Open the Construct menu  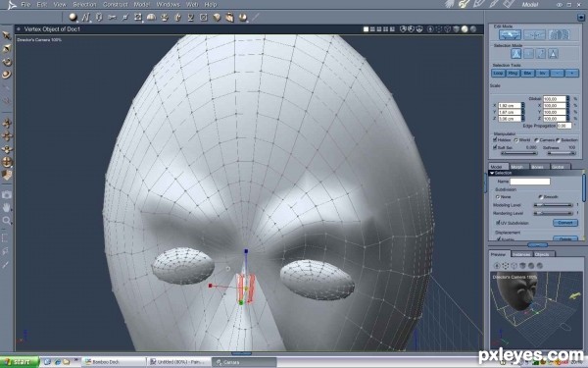coord(115,5)
